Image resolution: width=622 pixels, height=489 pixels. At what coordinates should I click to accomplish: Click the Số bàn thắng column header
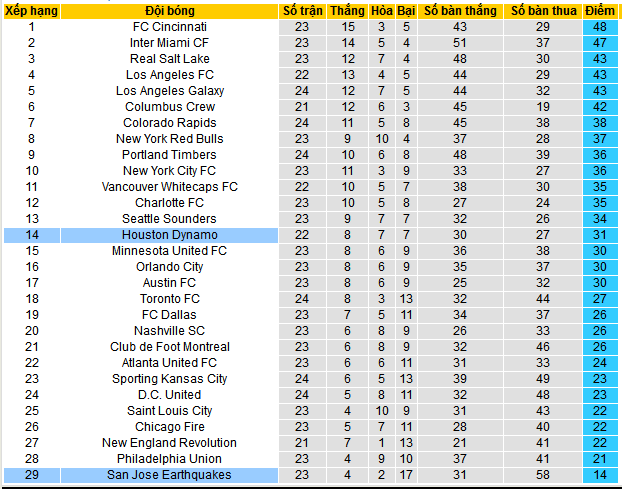point(460,10)
